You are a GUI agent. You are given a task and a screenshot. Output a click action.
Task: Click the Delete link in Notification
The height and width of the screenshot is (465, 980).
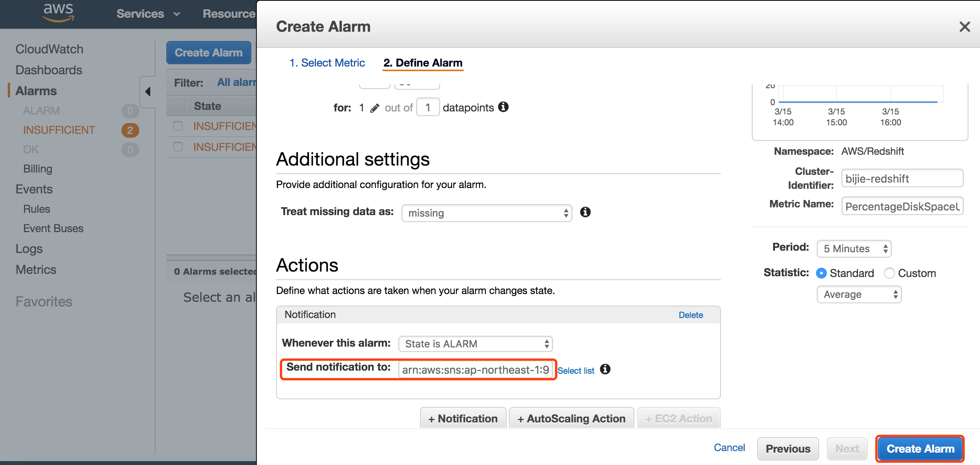pos(690,315)
